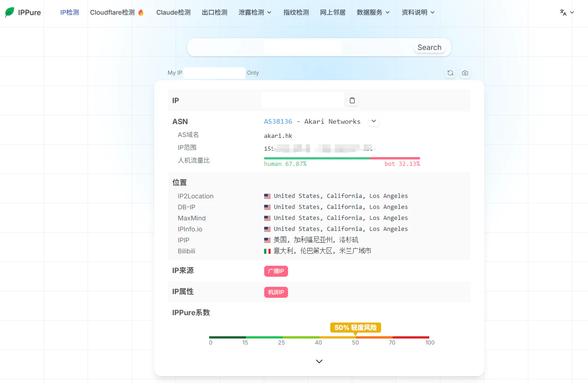This screenshot has width=588, height=383.
Task: Click the My IP label
Action: [175, 73]
